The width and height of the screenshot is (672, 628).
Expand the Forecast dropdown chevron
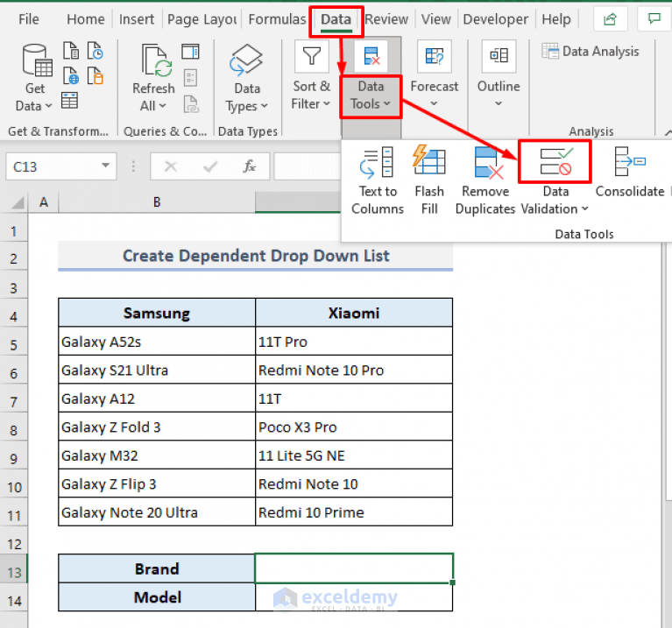pyautogui.click(x=434, y=103)
